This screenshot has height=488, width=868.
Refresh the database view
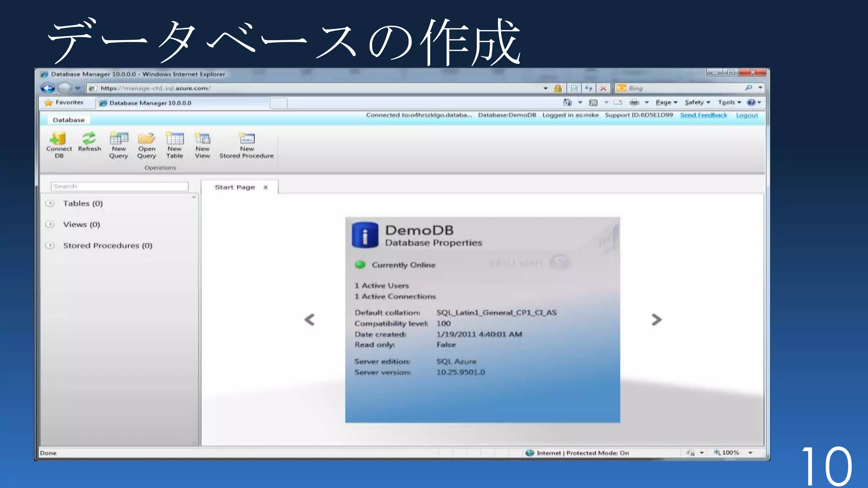[89, 142]
